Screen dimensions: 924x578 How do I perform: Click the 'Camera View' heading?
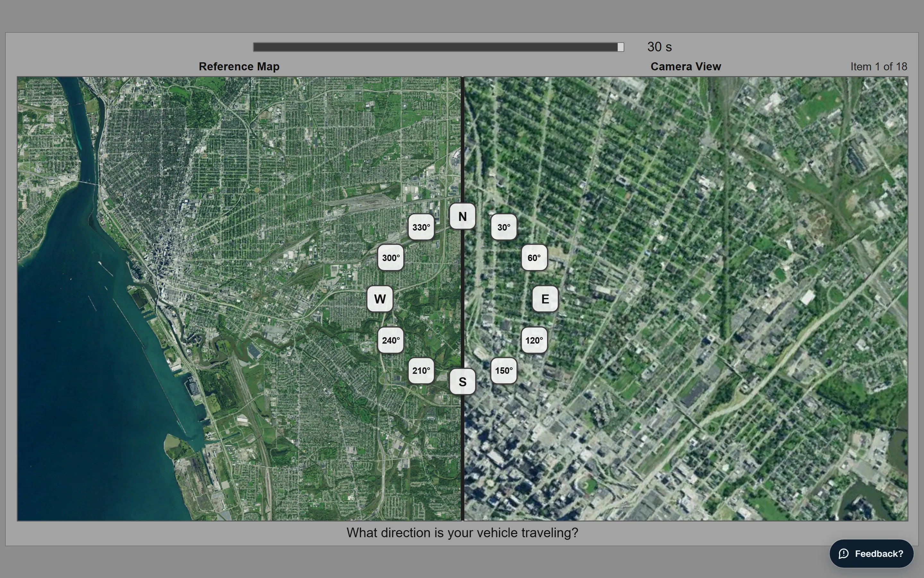(686, 66)
